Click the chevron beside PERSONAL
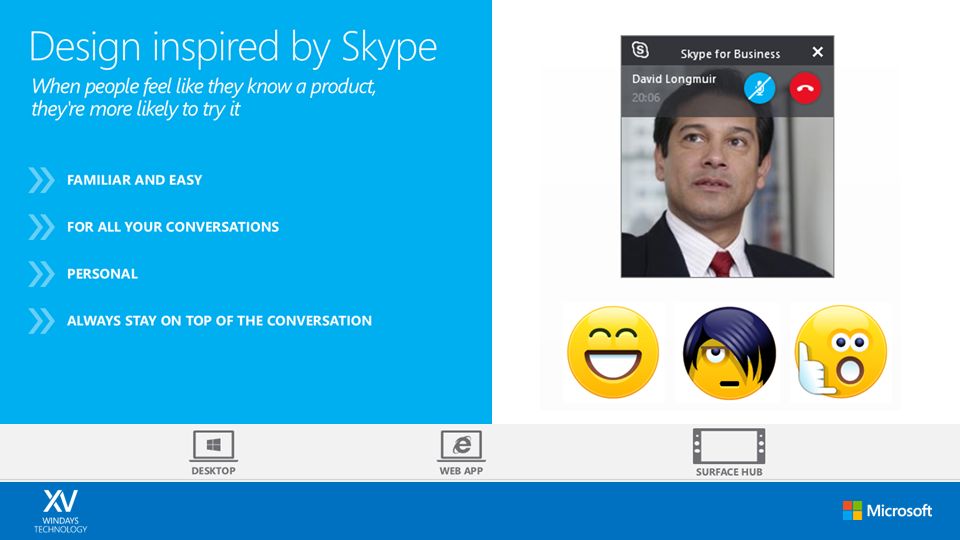 [42, 274]
